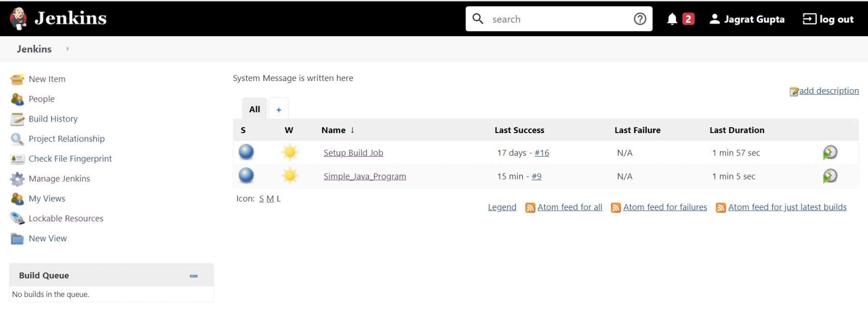This screenshot has width=868, height=311.
Task: Click the New View folder icon
Action: [17, 239]
